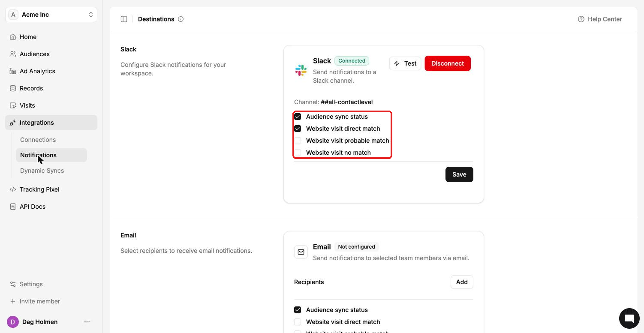This screenshot has width=644, height=333.
Task: Open Dynamic Syncs page
Action: pyautogui.click(x=42, y=171)
